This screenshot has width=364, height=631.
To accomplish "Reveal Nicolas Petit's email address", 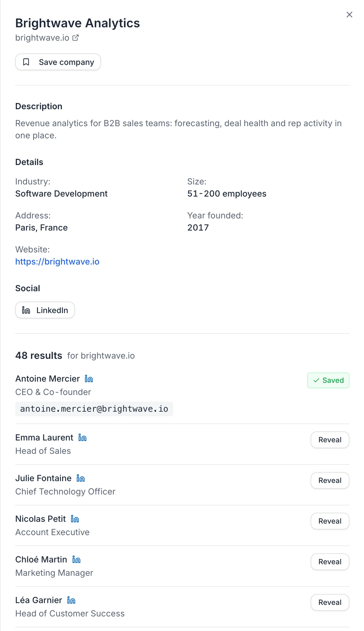I will coord(330,521).
